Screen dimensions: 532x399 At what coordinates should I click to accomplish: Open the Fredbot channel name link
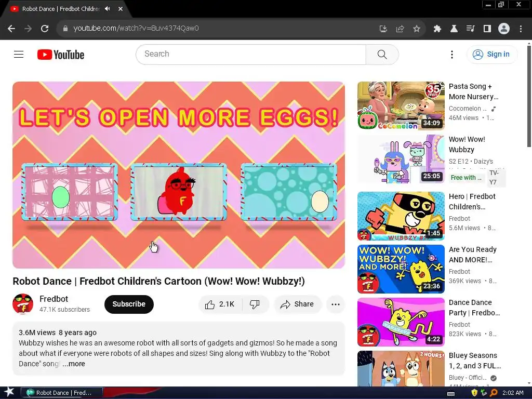point(54,299)
